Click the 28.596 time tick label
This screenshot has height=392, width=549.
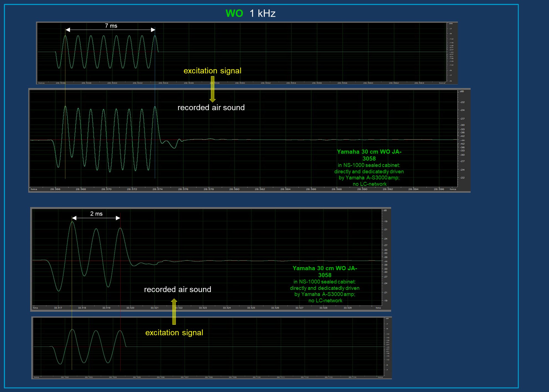pyautogui.click(x=439, y=189)
